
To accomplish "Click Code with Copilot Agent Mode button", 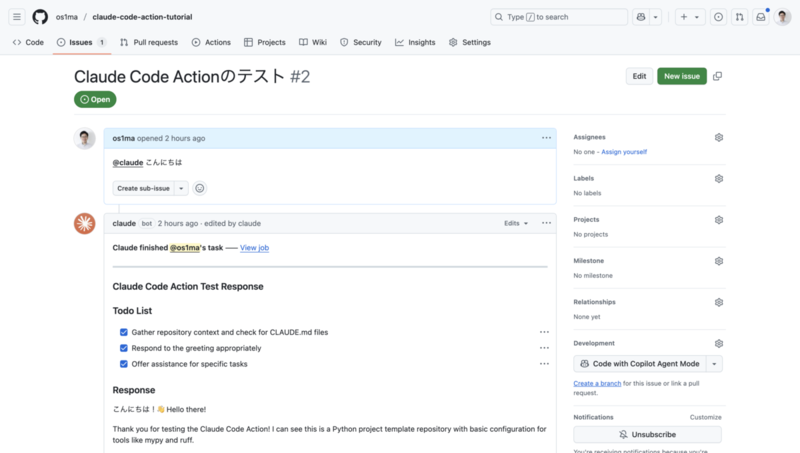I will tap(640, 364).
